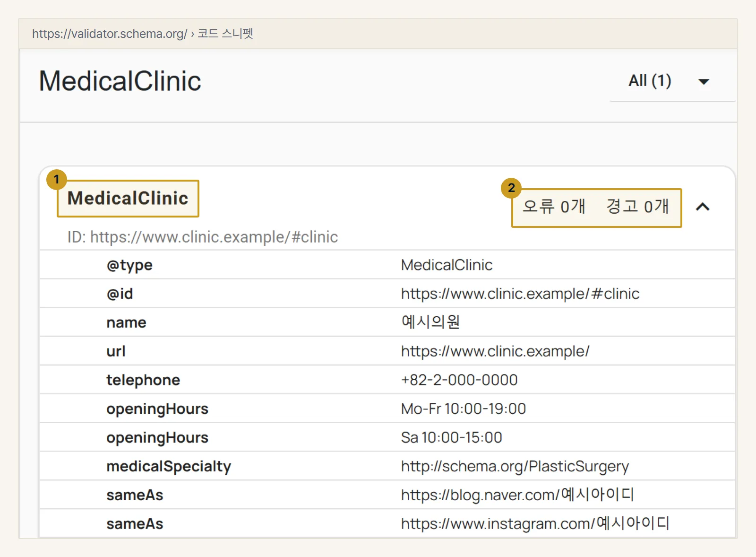This screenshot has height=557, width=756.
Task: Click openingHours label for Mo-Fr row
Action: point(157,409)
